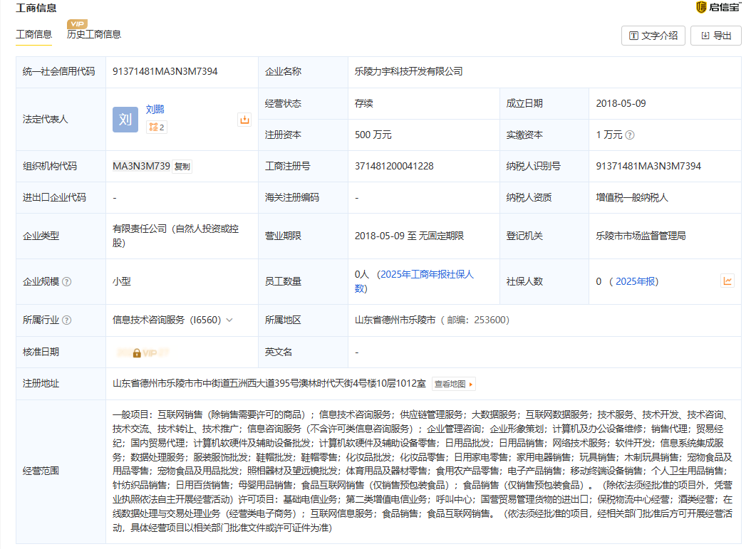The height and width of the screenshot is (549, 756).
Task: Click the organization code MA3N3M739
Action: (x=141, y=167)
